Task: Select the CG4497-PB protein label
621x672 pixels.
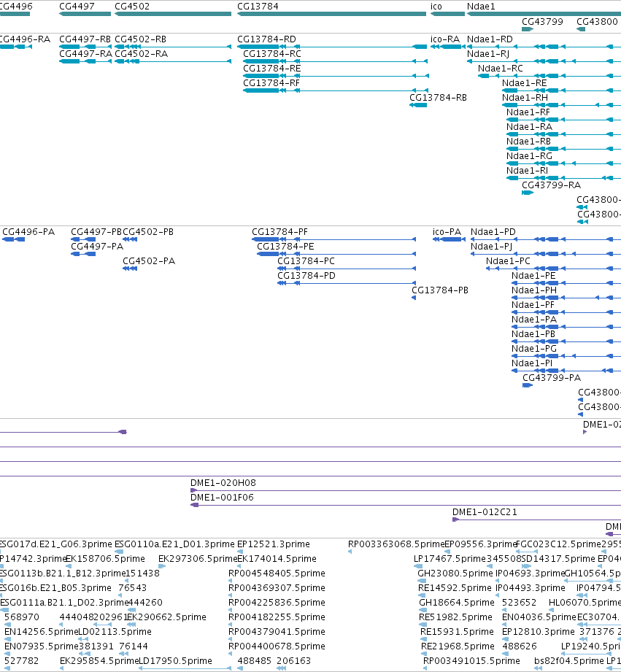Action: pyautogui.click(x=96, y=232)
